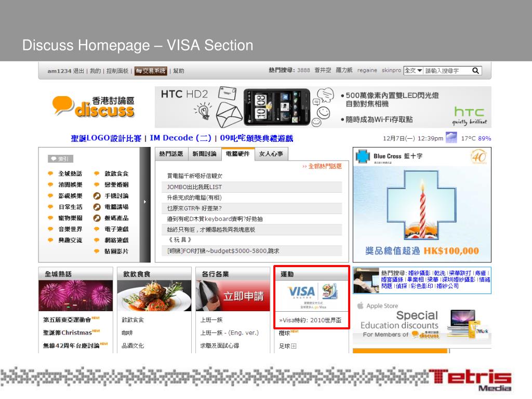Open the thread 買電腦千祈唔好信靚女
532x399 pixels.
tap(195, 176)
